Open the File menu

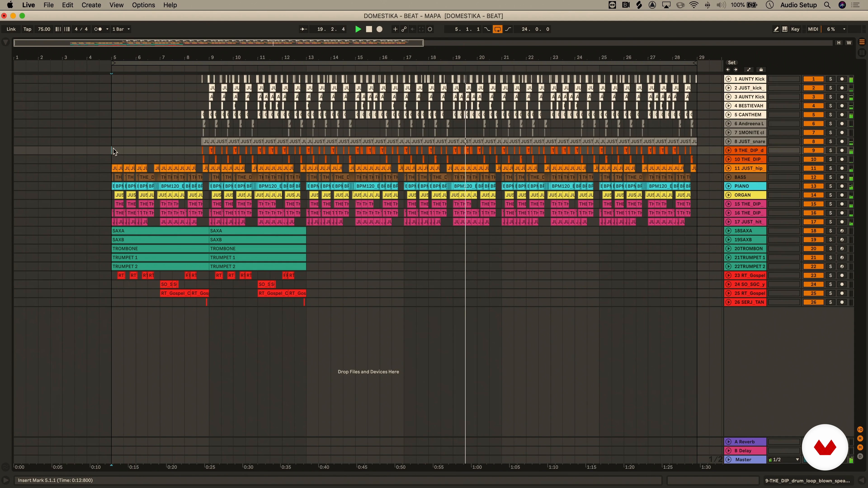(x=49, y=5)
